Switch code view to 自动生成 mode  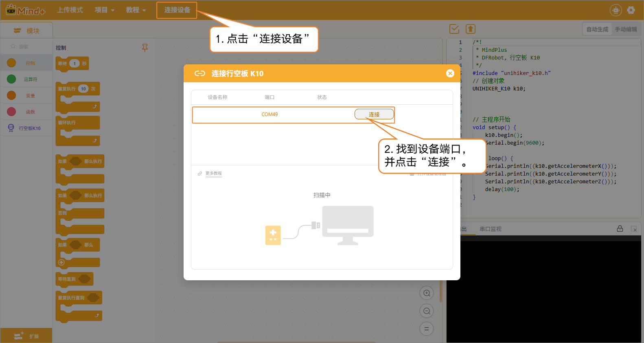point(597,29)
